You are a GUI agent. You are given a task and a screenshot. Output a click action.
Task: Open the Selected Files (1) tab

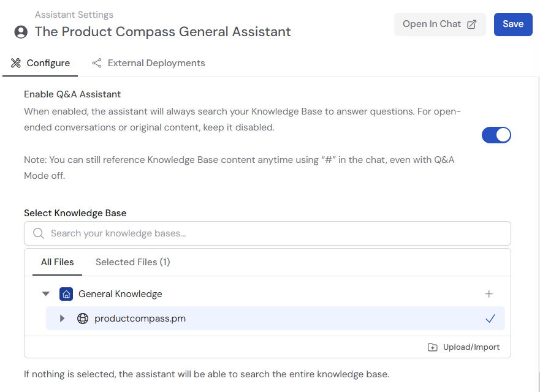tap(132, 262)
